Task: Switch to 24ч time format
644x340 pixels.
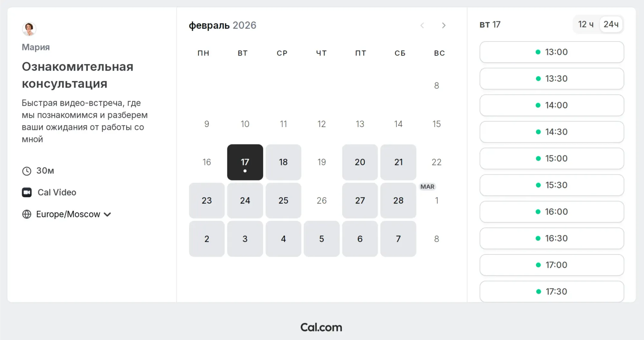Action: tap(611, 24)
